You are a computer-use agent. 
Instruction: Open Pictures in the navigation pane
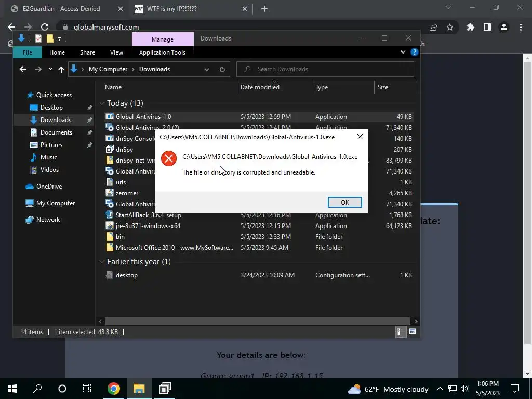tap(51, 145)
